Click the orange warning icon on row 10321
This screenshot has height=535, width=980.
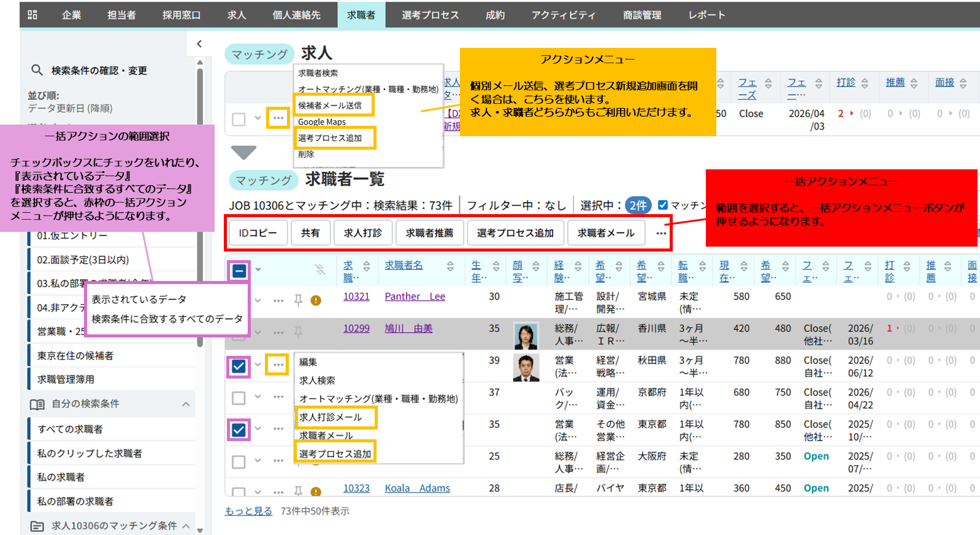click(316, 301)
